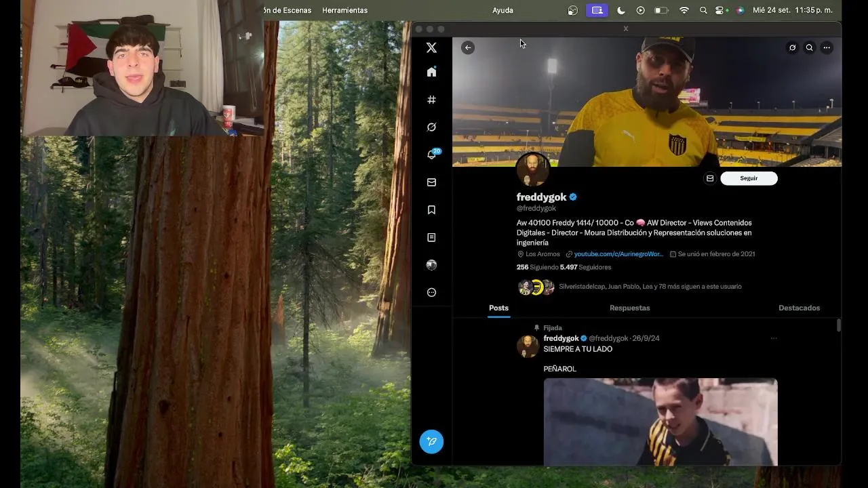868x488 pixels.
Task: Open the pinned post image of boy
Action: (x=660, y=422)
